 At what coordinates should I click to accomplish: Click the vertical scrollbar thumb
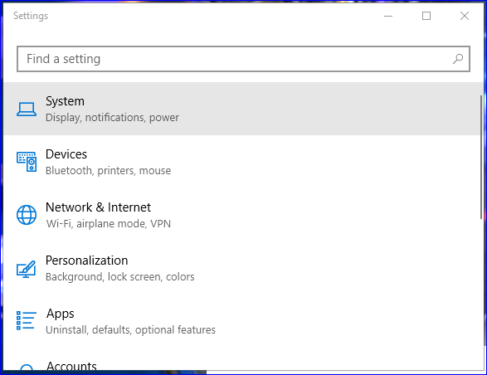click(481, 157)
